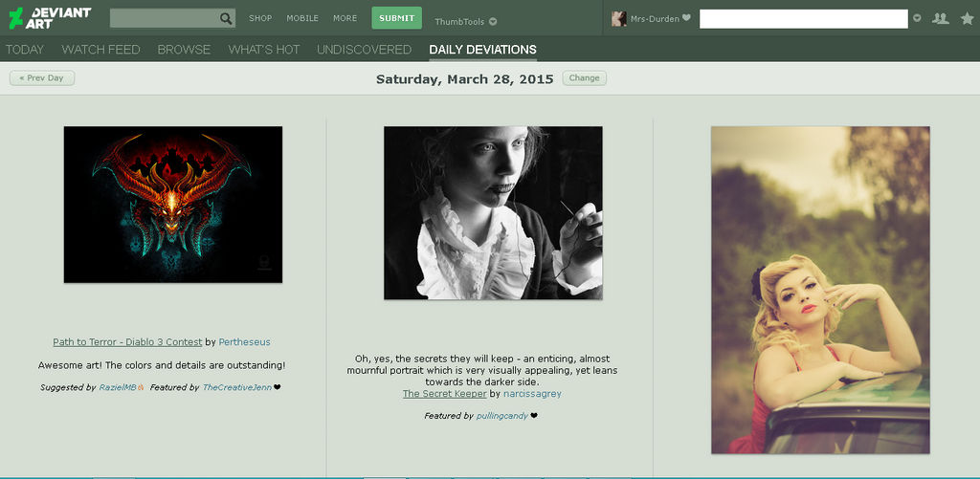Click the heart beside Mrs-Durden
980x479 pixels.
coord(686,18)
